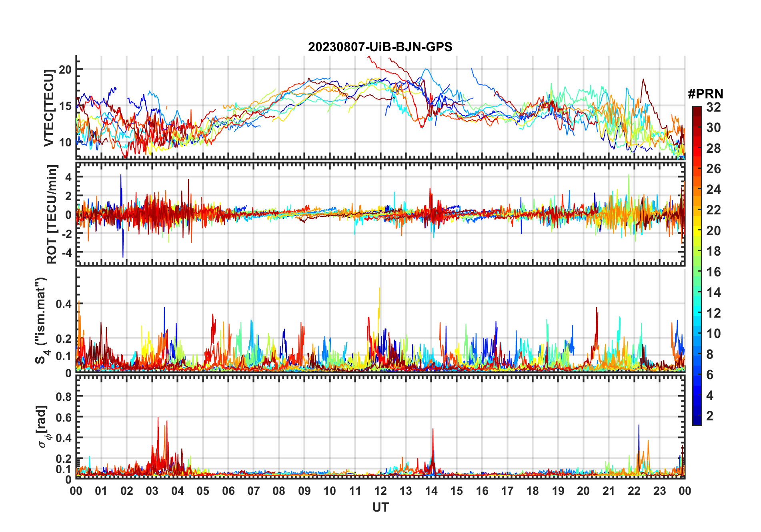Click colorbar tick label 8

pos(710,354)
